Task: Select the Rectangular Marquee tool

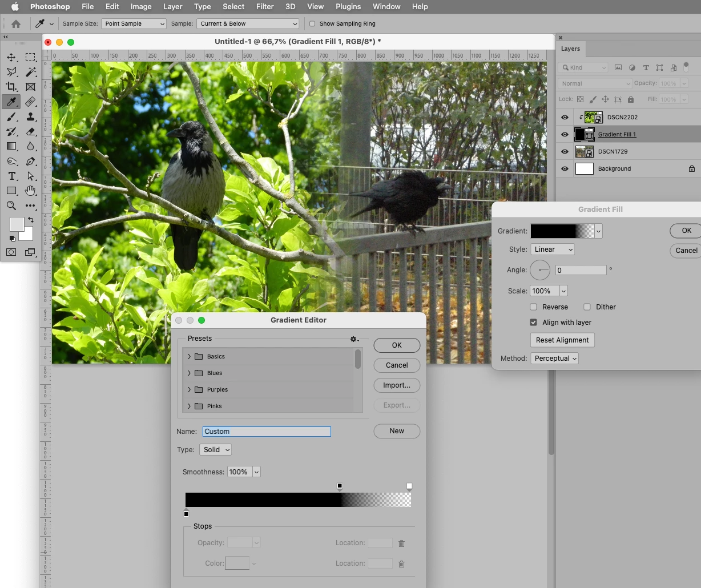Action: tap(30, 57)
